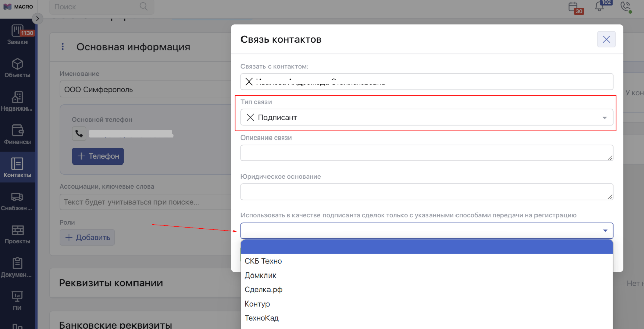Expand the Тип связи dropdown arrow
644x329 pixels.
coord(604,118)
